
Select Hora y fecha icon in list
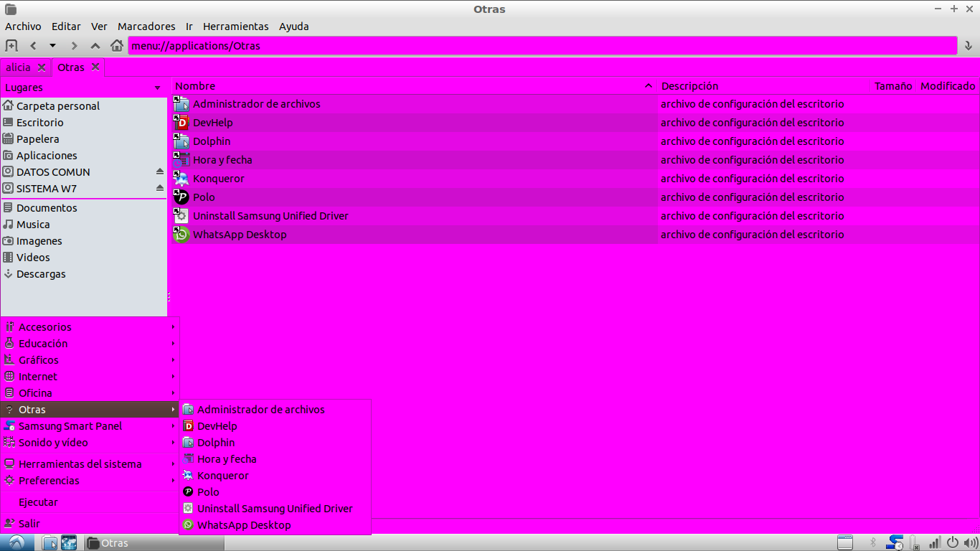pos(182,160)
